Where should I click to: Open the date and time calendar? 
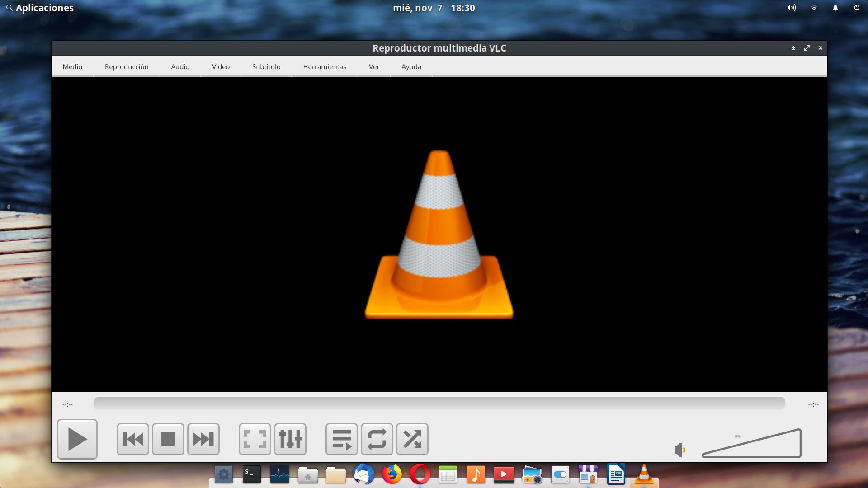tap(434, 8)
